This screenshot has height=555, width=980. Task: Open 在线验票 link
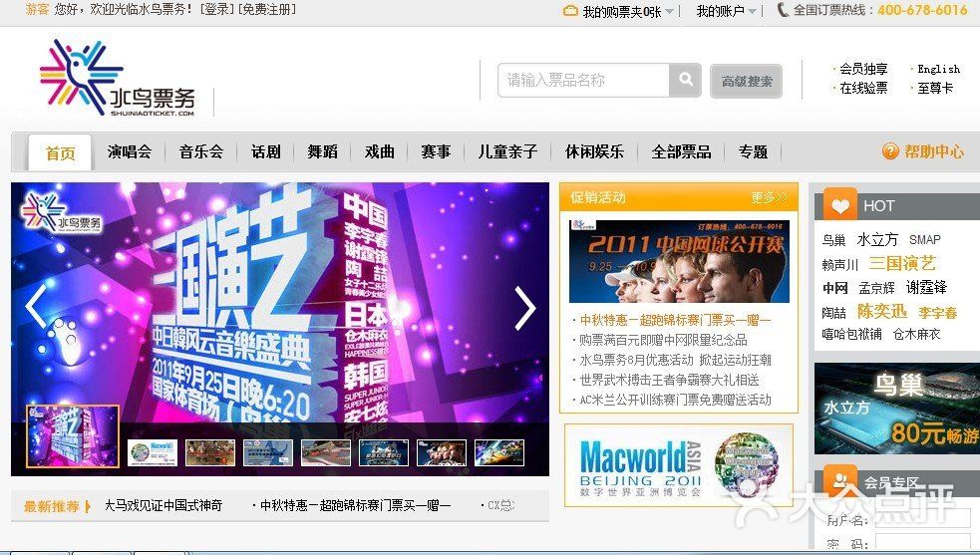pyautogui.click(x=863, y=88)
